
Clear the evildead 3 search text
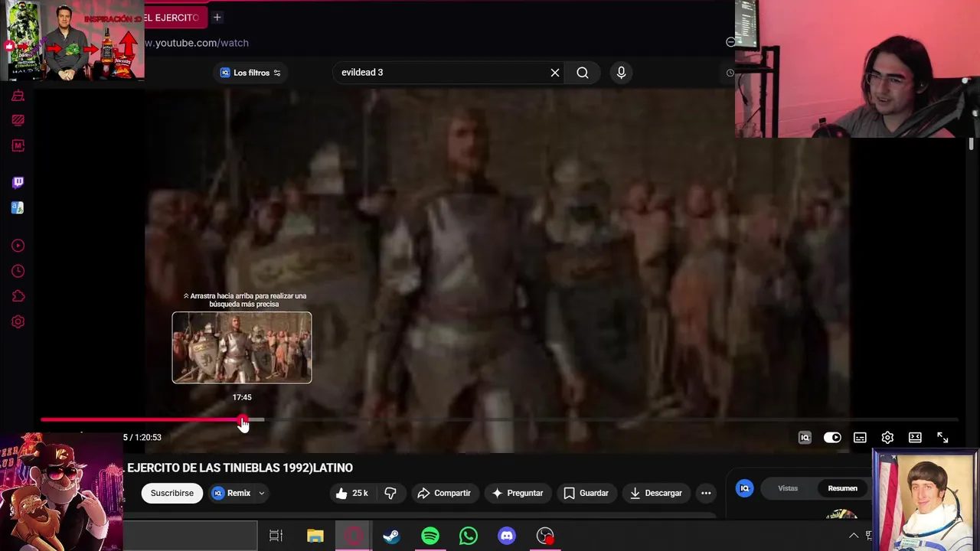click(x=555, y=73)
